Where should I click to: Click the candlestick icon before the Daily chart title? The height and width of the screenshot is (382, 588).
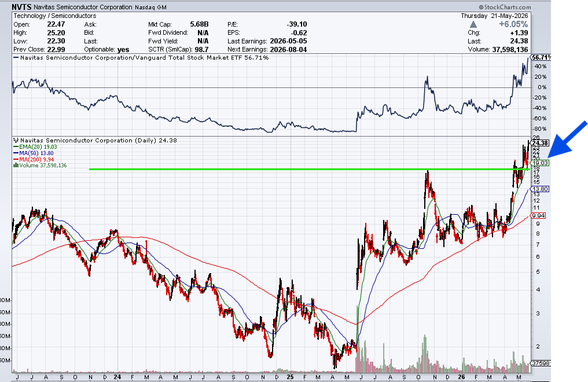[x=16, y=140]
